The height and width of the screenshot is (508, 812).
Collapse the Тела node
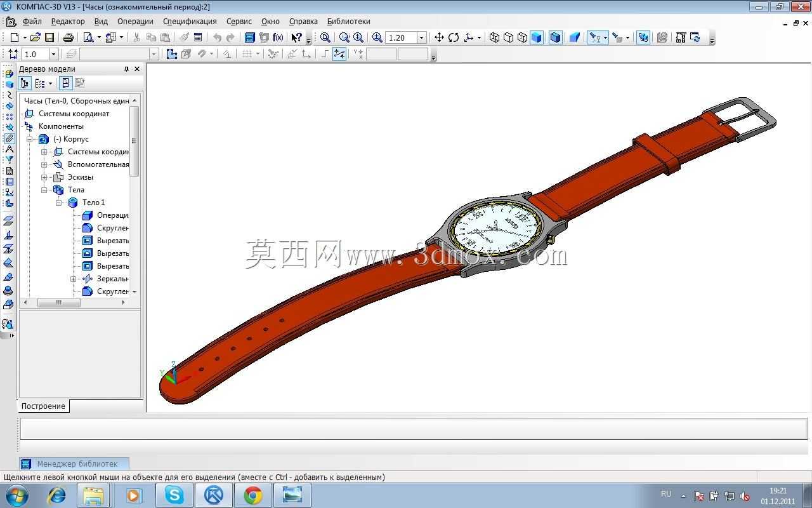(44, 190)
